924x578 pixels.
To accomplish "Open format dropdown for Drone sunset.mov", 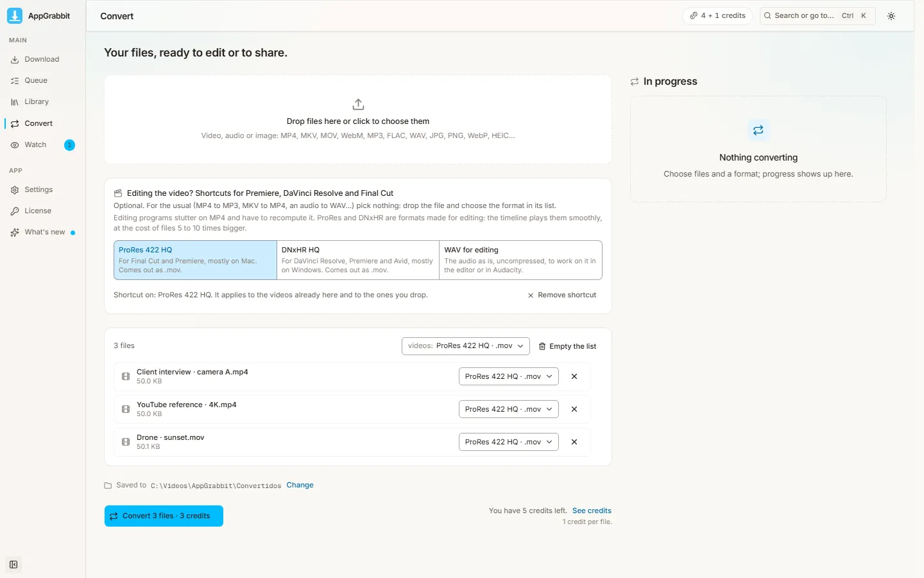I will [509, 442].
